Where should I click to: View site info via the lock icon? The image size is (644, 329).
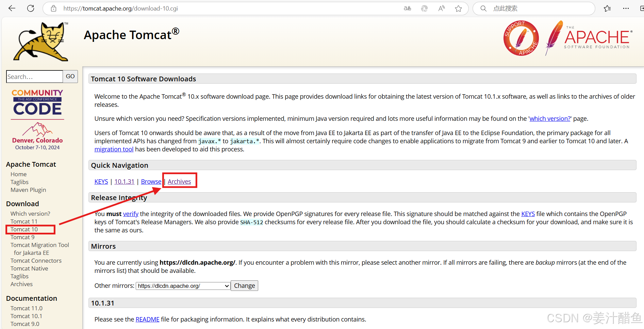54,9
